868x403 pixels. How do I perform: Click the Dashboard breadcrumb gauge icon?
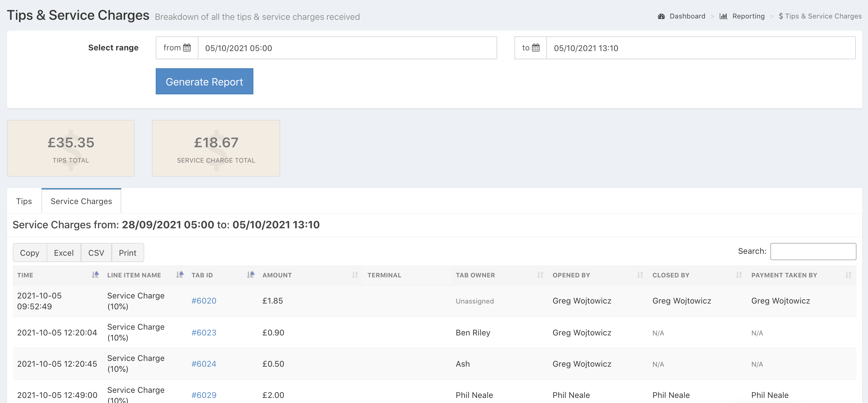pos(661,16)
